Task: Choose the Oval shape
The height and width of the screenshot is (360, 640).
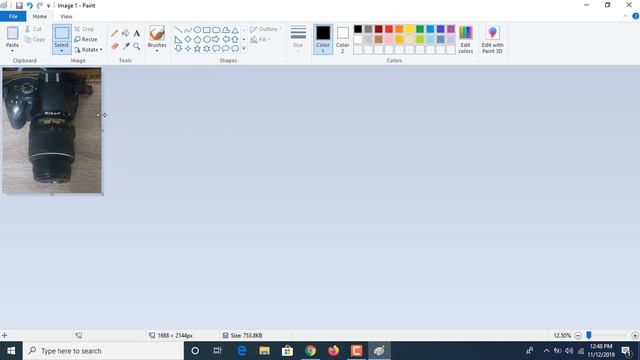Action: point(197,30)
